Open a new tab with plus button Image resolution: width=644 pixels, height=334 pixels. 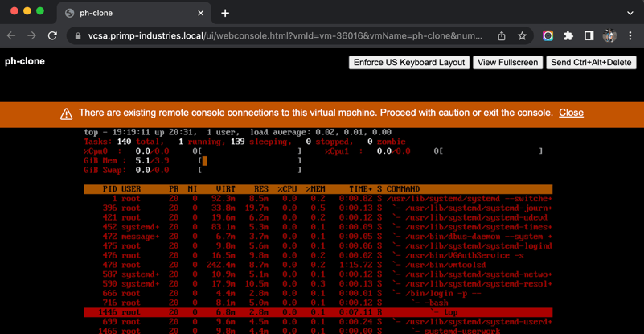pos(225,13)
